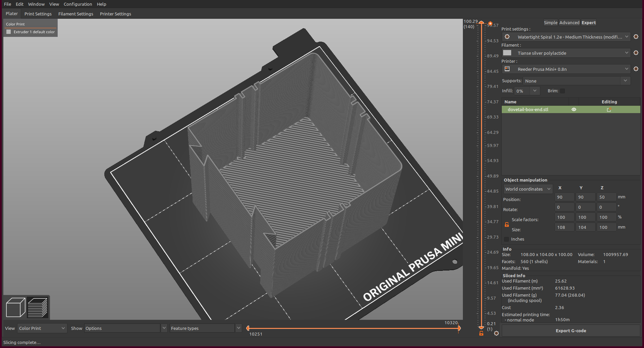Enable the Brim checkbox
This screenshot has width=644, height=348.
(562, 91)
